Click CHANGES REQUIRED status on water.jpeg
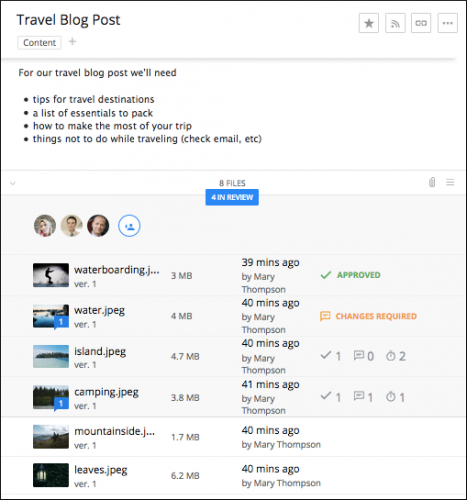 click(x=368, y=316)
